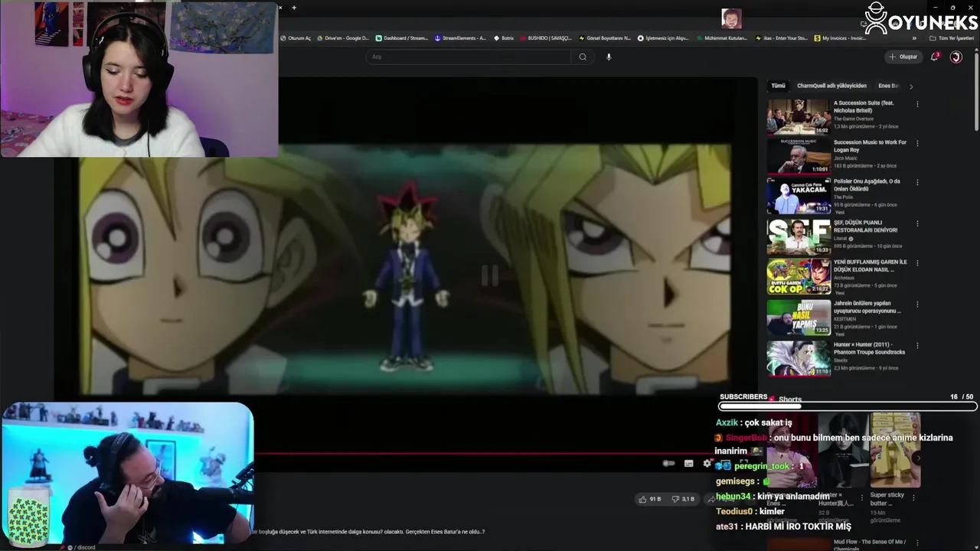Open StreamElements bookmark
The image size is (980, 551).
[x=460, y=37]
